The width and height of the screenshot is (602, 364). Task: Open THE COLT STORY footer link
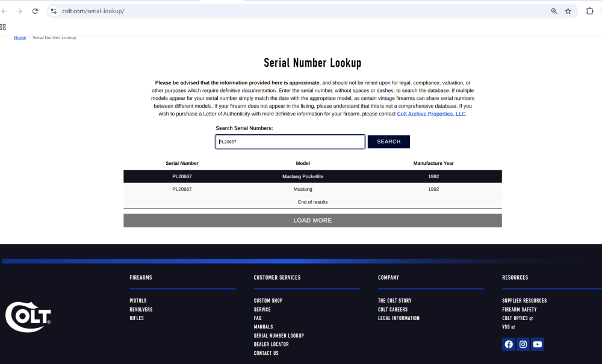pos(395,301)
